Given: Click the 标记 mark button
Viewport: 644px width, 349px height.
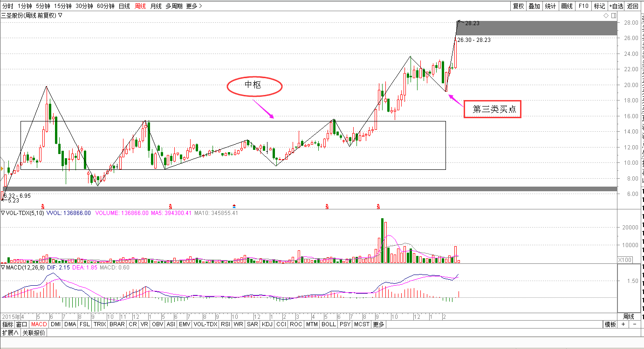Looking at the screenshot, I should 599,6.
